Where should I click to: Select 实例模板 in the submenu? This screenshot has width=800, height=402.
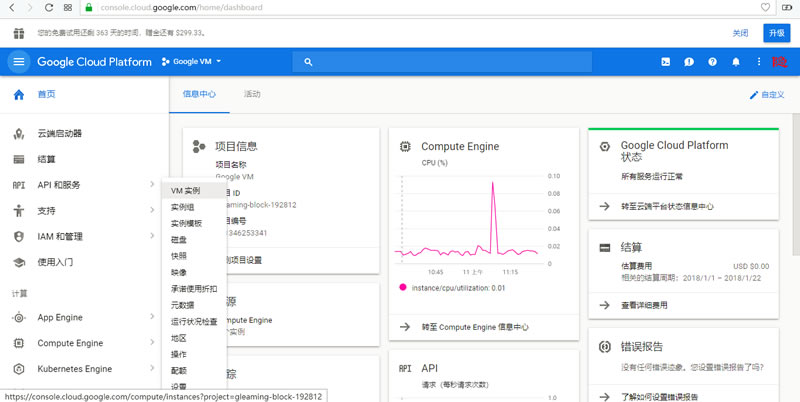[x=194, y=223]
